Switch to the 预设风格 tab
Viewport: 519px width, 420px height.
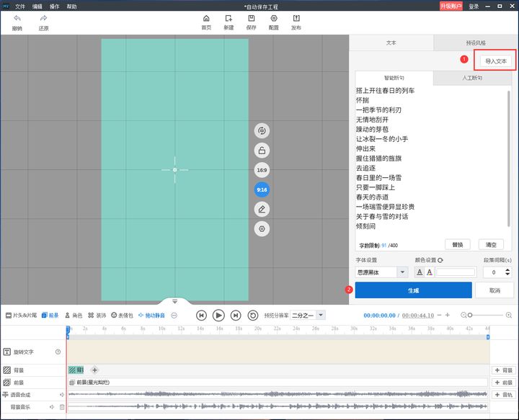[476, 43]
